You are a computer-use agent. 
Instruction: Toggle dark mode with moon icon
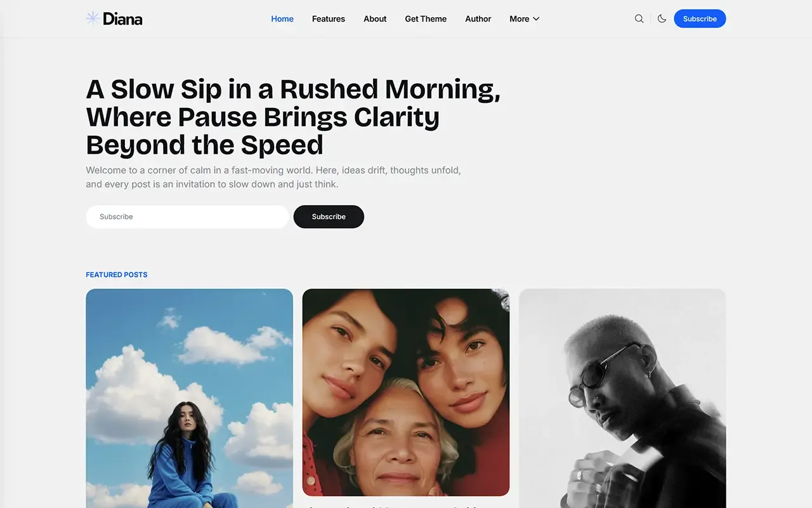[662, 19]
